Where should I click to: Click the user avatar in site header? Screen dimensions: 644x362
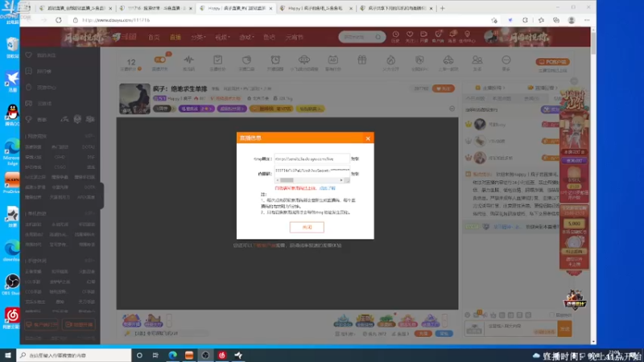click(491, 37)
